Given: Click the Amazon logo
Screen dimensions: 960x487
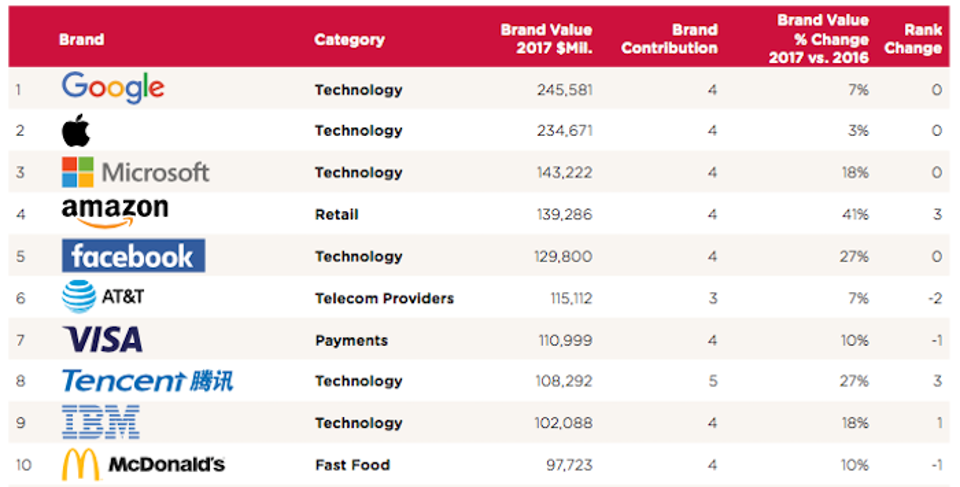Looking at the screenshot, I should pyautogui.click(x=114, y=212).
